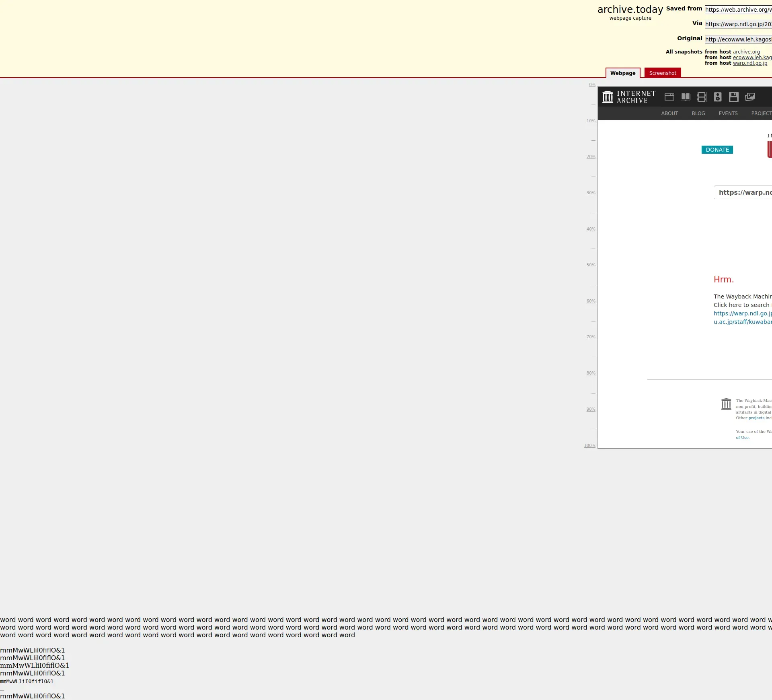This screenshot has width=772, height=700.
Task: Open the Texts book icon
Action: click(686, 97)
